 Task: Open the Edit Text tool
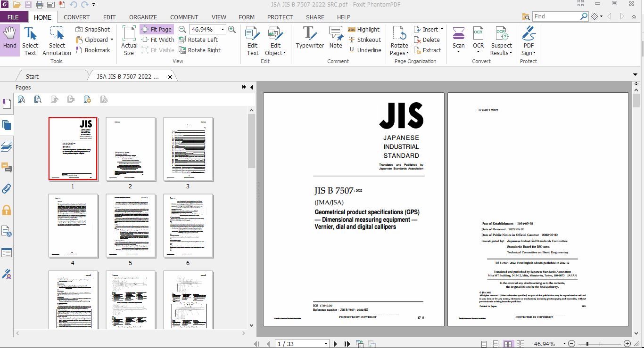(253, 40)
